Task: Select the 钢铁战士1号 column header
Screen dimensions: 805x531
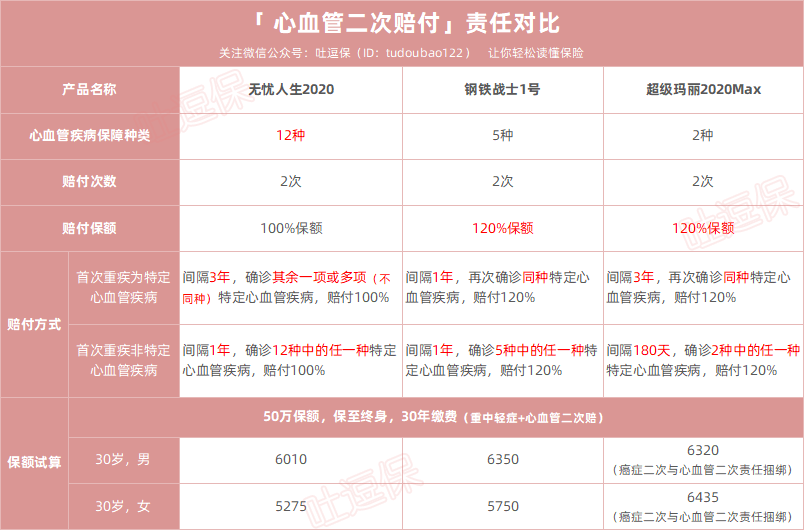Action: (503, 89)
